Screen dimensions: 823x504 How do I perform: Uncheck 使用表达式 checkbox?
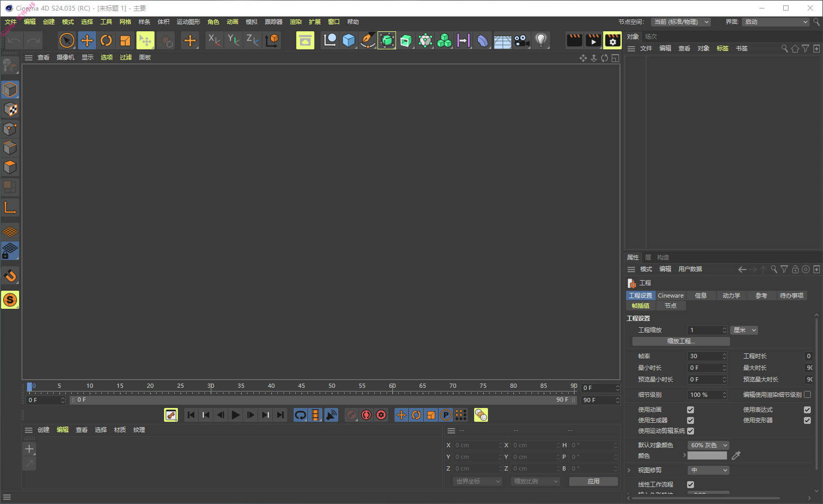[807, 410]
